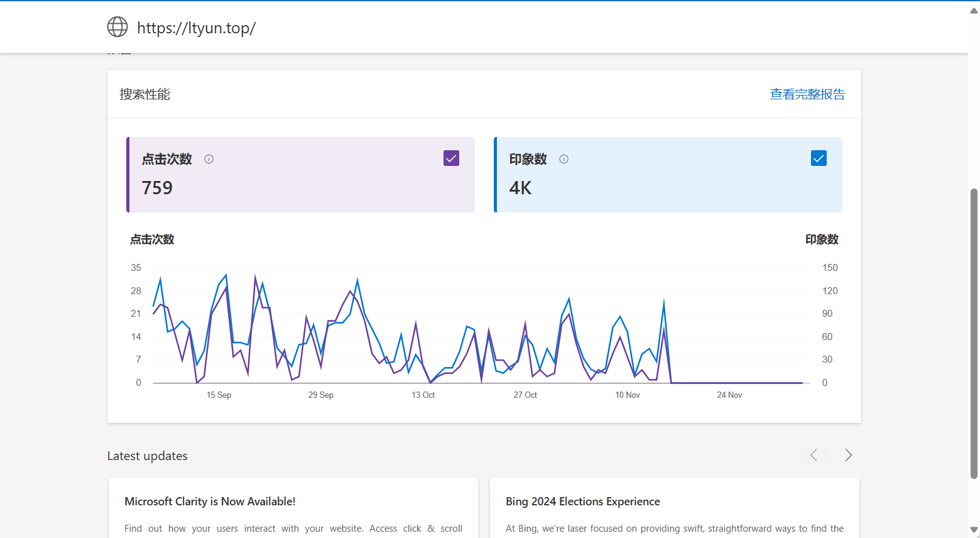Show next Latest updates with right chevron

pos(848,455)
